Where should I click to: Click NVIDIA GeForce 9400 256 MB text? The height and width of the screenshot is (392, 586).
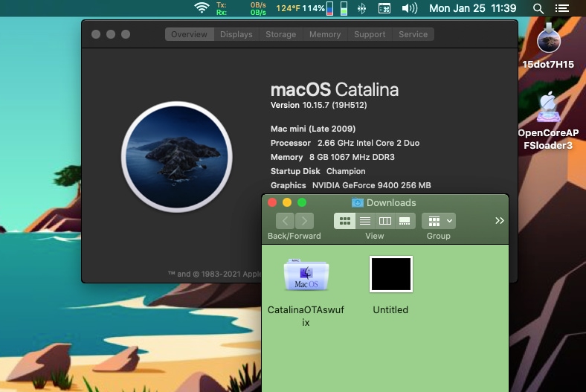pos(372,185)
